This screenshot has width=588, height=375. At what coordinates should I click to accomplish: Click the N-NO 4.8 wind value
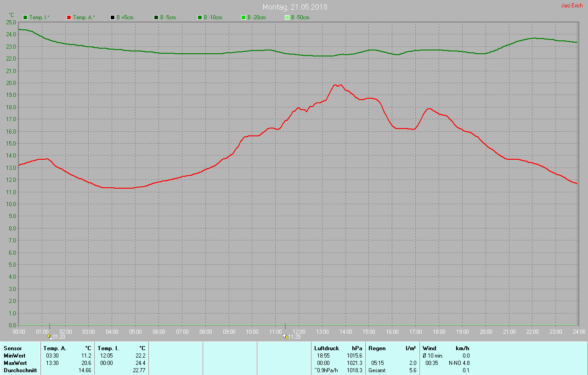459,363
